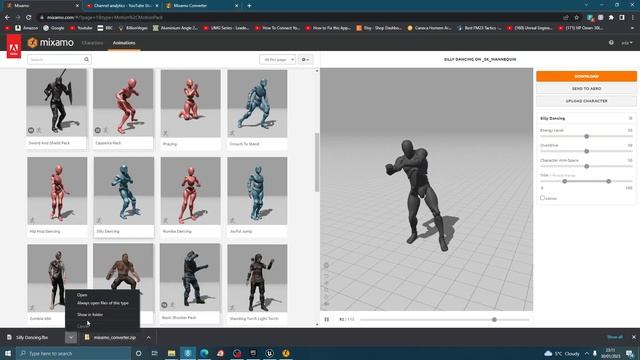Image resolution: width=640 pixels, height=360 pixels.
Task: Open the per page dropdown
Action: coord(278,60)
